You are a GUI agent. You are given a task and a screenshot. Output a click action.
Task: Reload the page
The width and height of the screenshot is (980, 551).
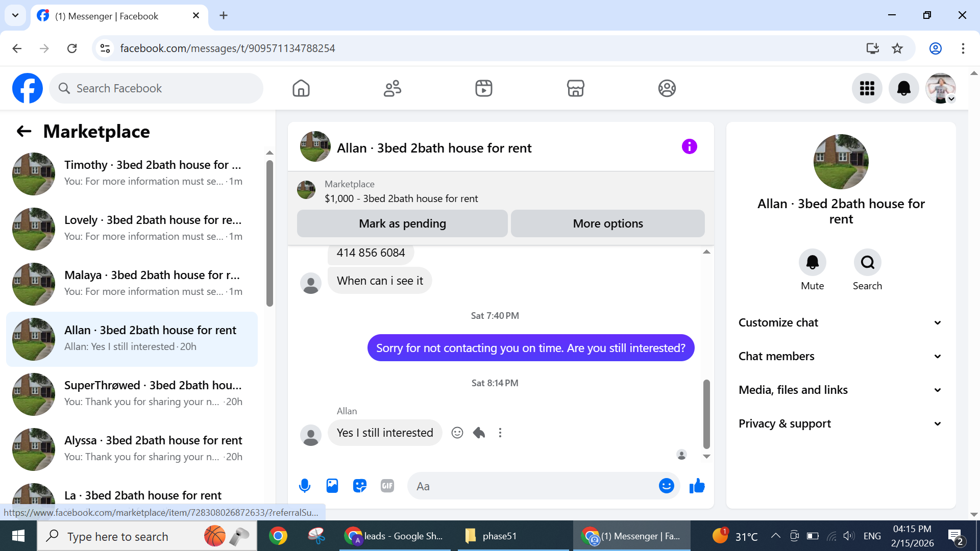[72, 48]
